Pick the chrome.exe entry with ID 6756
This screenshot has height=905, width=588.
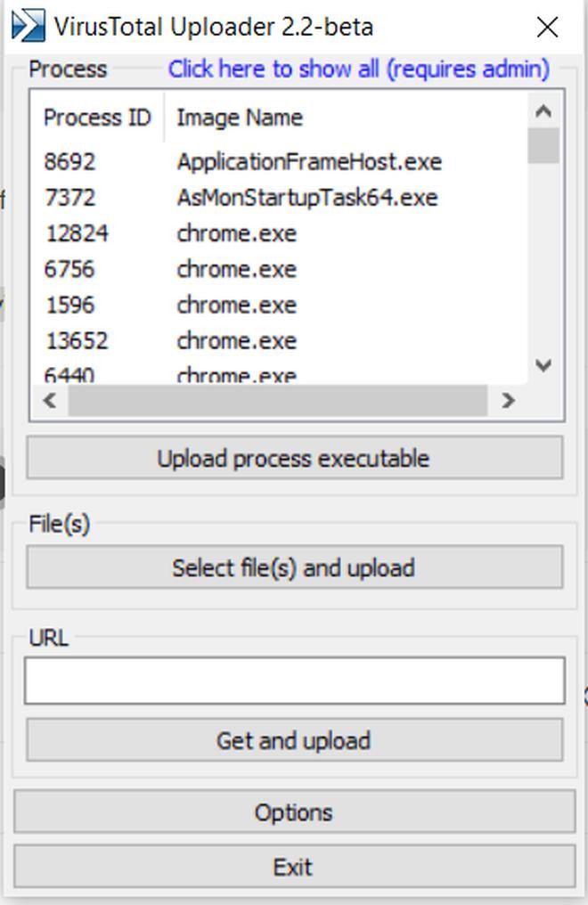(236, 269)
